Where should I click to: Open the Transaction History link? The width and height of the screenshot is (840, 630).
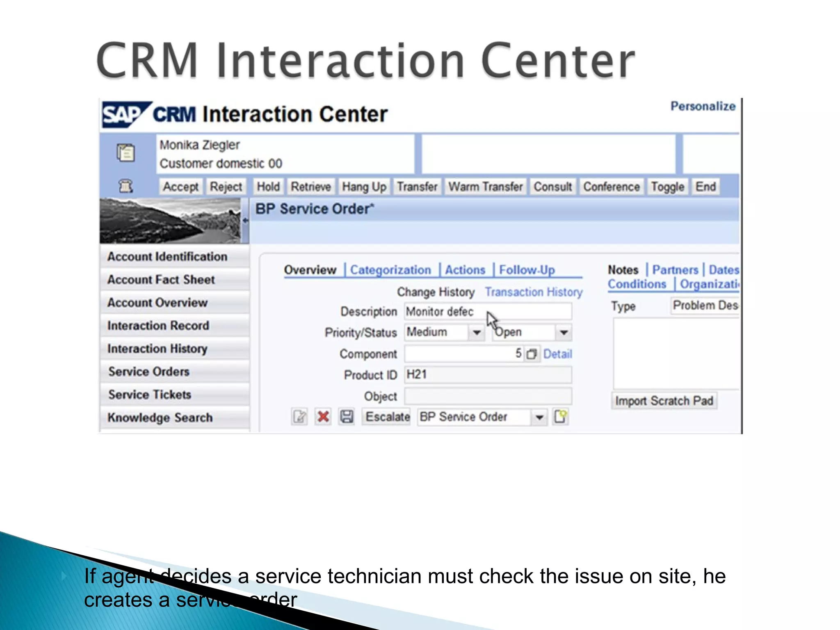click(533, 292)
